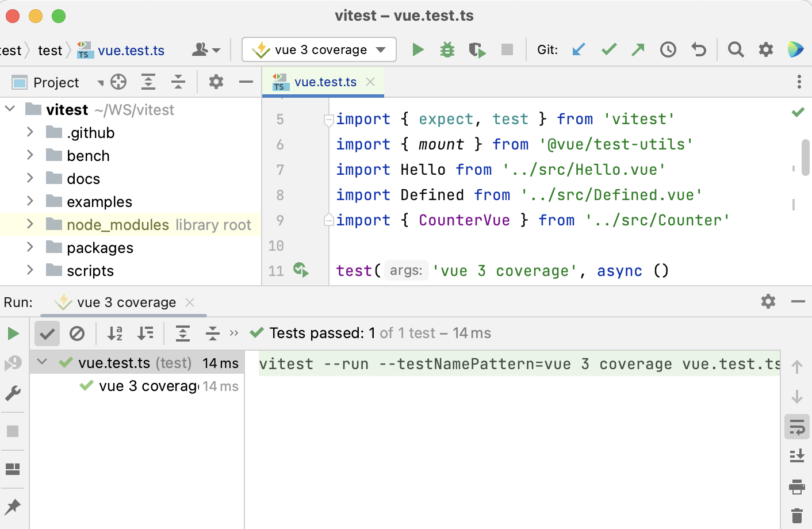
Task: Collapse the vitest root folder
Action: click(x=10, y=109)
